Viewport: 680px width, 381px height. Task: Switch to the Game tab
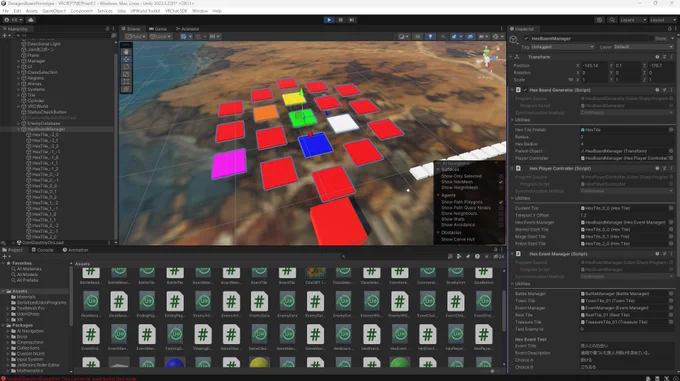pyautogui.click(x=158, y=29)
